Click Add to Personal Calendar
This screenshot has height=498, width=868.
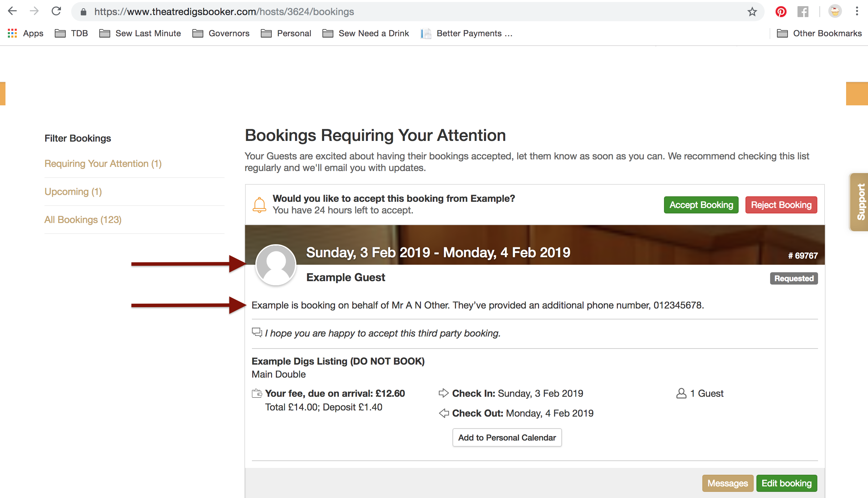(507, 437)
